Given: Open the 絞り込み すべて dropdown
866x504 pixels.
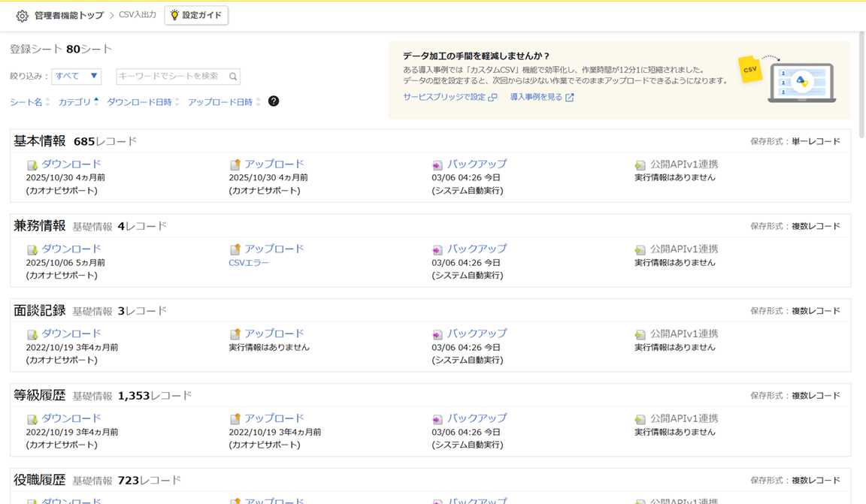Looking at the screenshot, I should [76, 76].
